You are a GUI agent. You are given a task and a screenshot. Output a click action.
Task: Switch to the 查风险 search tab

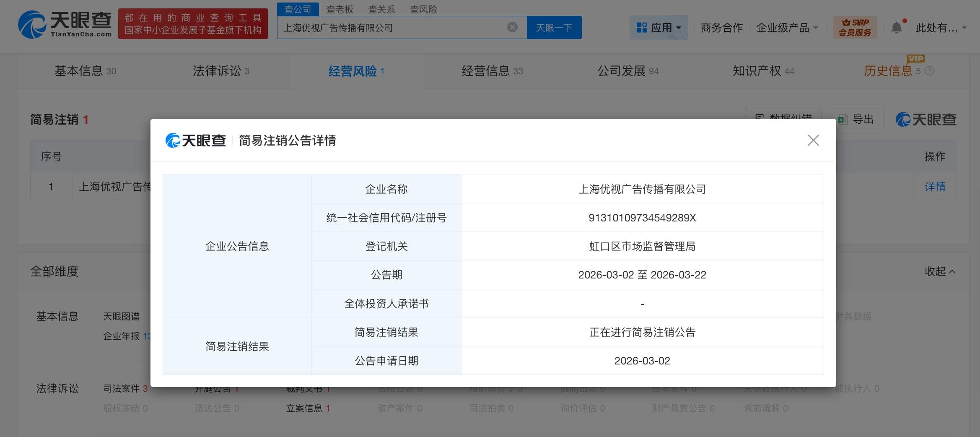423,9
